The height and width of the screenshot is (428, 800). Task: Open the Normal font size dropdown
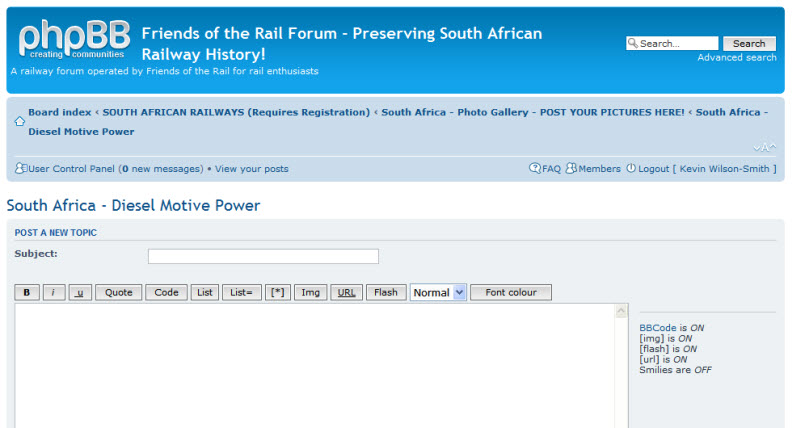(x=438, y=293)
